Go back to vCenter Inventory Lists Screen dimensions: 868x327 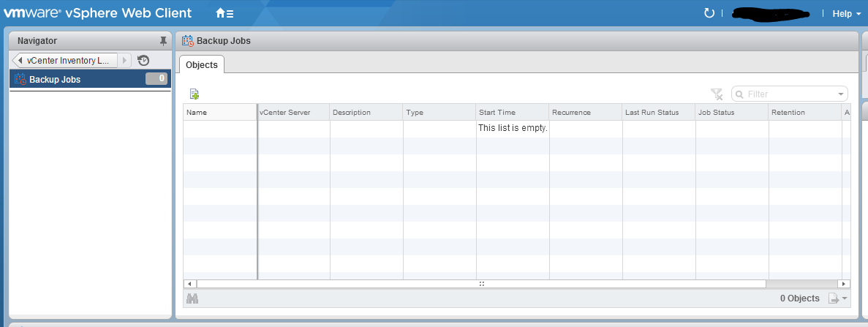point(64,61)
